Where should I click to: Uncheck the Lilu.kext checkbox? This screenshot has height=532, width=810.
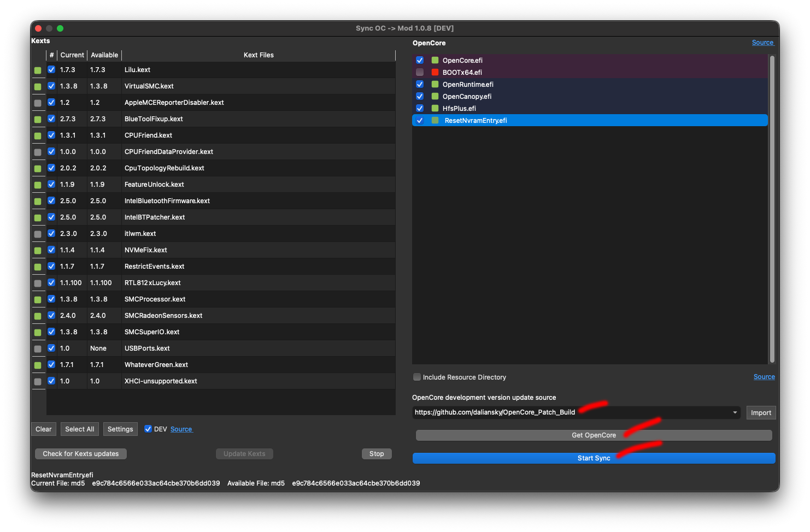51,69
